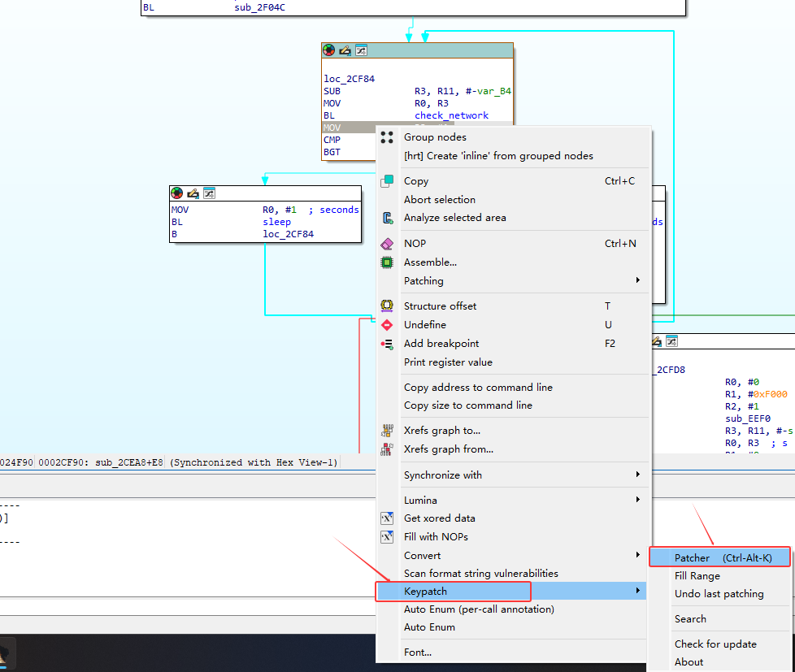This screenshot has width=795, height=672.
Task: Click color icon on loc_2CF84 node header
Action: (329, 50)
